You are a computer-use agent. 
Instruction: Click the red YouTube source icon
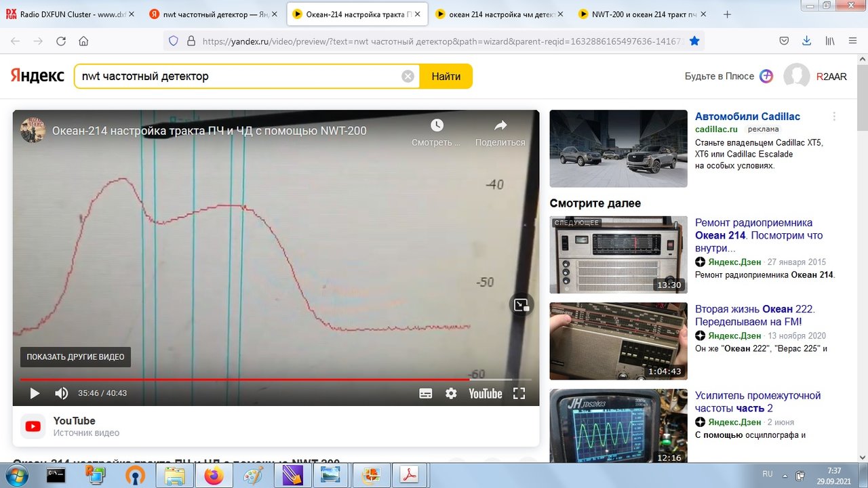pyautogui.click(x=33, y=426)
